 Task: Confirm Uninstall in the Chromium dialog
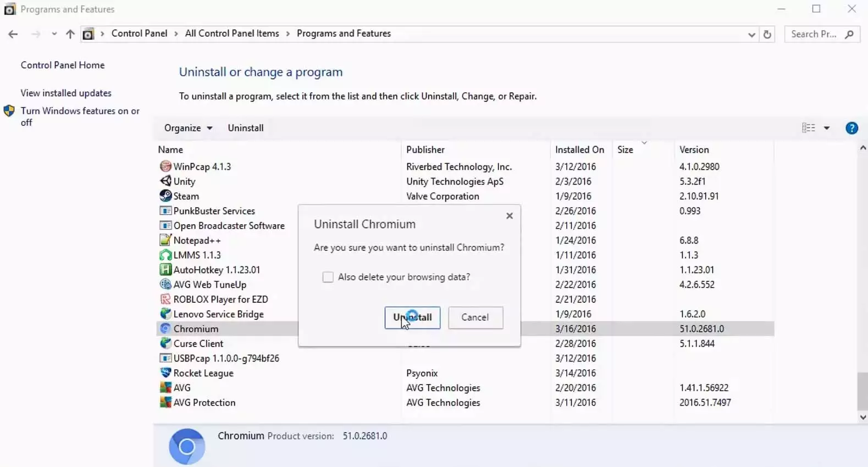pyautogui.click(x=412, y=318)
